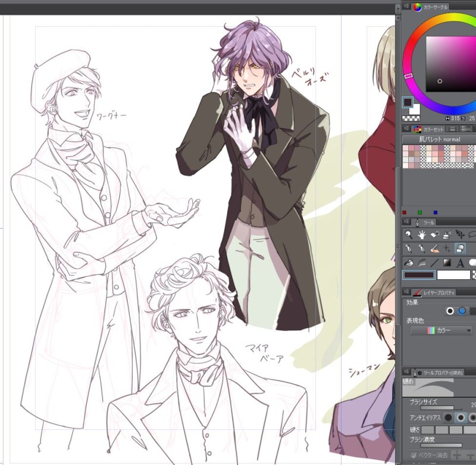This screenshot has height=465, width=476.
Task: Set hardness to the third level box
Action: (x=456, y=430)
